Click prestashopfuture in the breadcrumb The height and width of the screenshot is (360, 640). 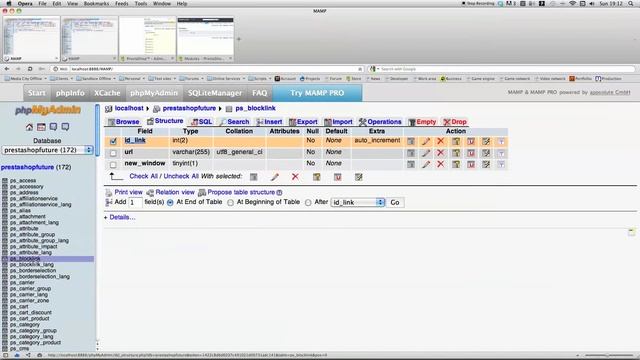(x=189, y=108)
